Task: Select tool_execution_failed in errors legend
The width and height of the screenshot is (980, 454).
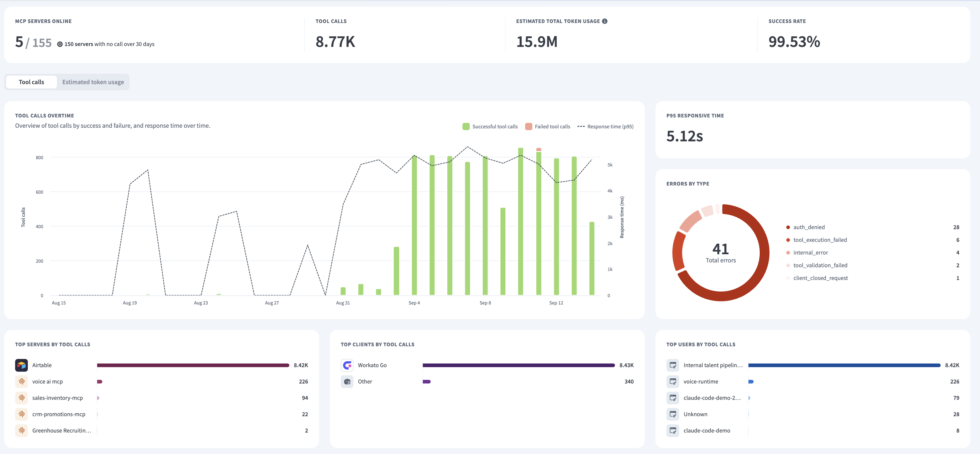Action: (816, 240)
